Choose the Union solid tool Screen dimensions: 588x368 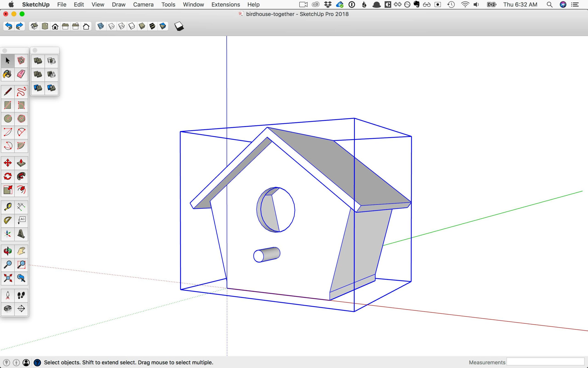point(38,74)
